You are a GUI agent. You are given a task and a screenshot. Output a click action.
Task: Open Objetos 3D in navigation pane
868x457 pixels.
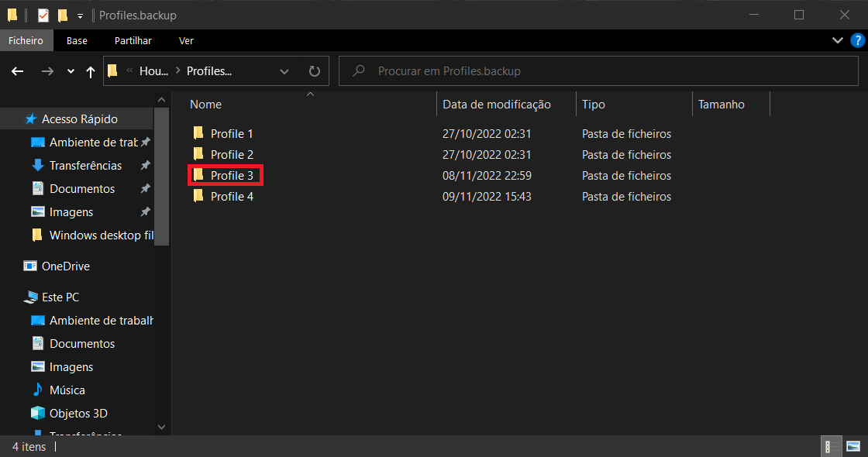[x=77, y=413]
